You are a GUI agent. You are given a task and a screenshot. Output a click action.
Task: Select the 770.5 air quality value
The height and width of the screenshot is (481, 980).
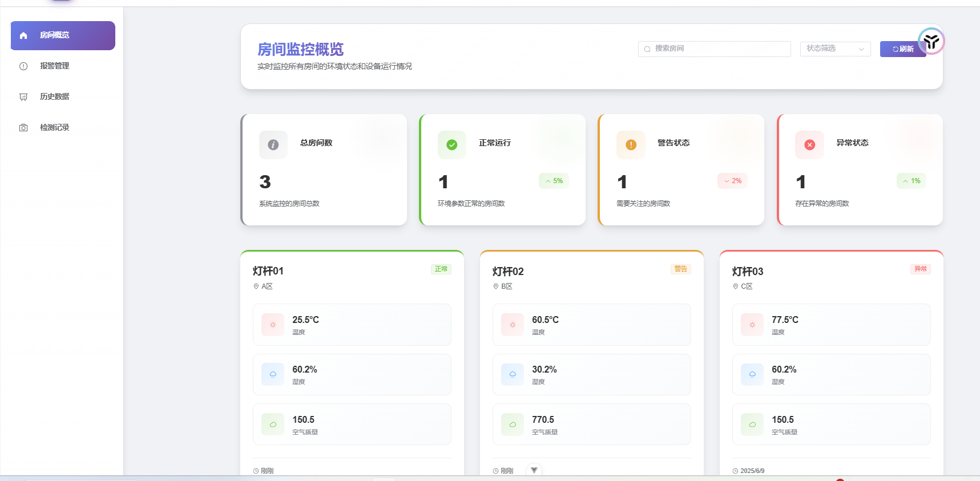543,420
